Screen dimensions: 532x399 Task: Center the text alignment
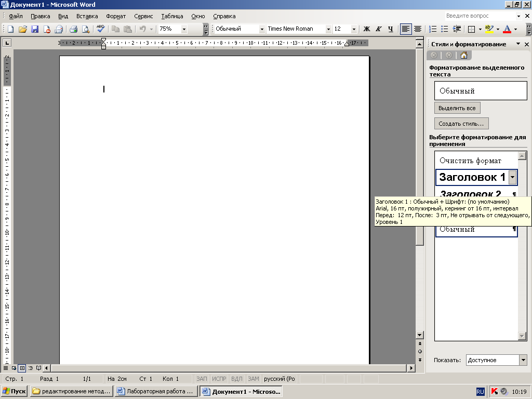(418, 29)
